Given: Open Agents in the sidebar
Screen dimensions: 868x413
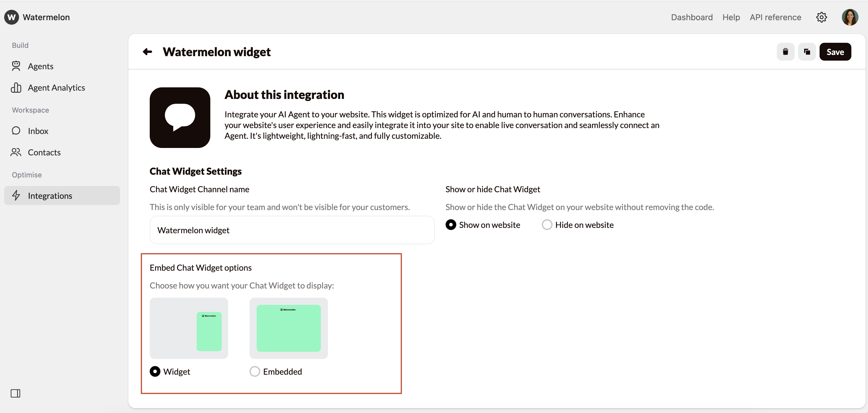Looking at the screenshot, I should (40, 66).
